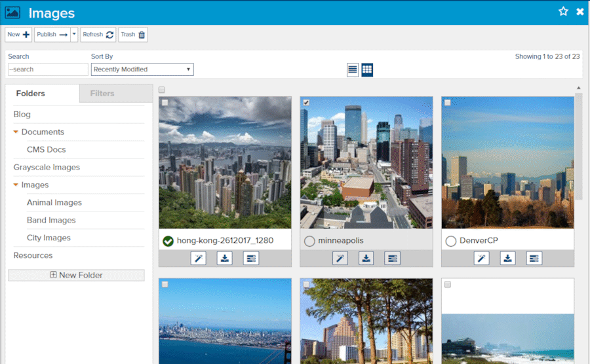590x364 pixels.
Task: Open the minneapolis skyline thumbnail
Action: 366,162
